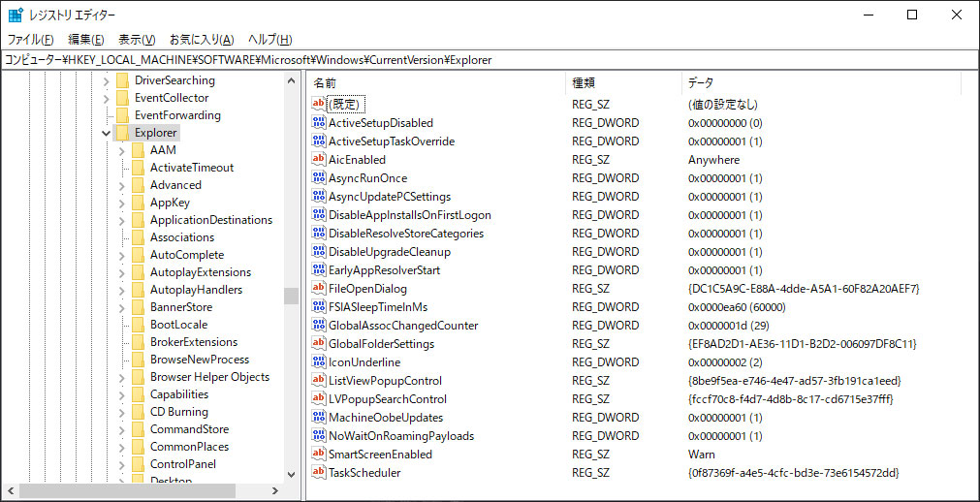Click the tree pane's scroll left arrow

(9, 490)
